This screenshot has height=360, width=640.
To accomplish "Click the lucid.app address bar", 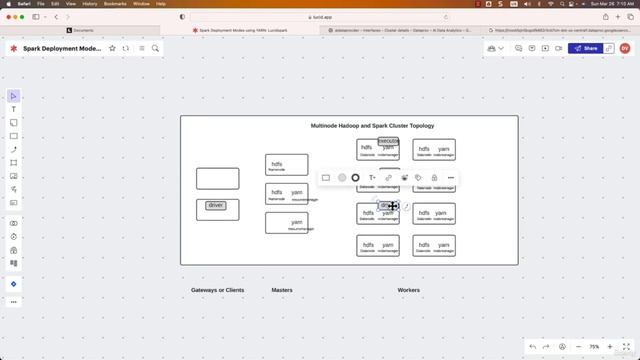I will pyautogui.click(x=320, y=17).
